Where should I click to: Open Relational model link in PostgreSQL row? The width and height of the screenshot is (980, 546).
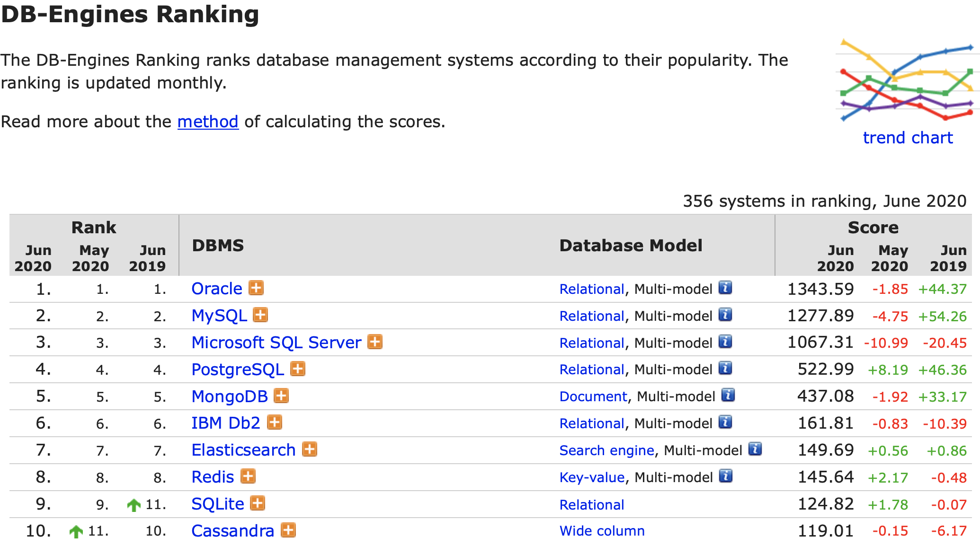tap(592, 370)
